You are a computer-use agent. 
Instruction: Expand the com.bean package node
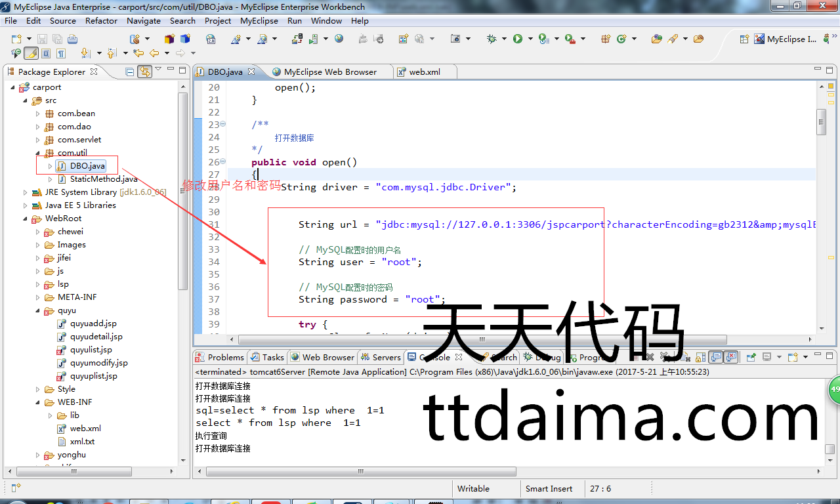(38, 114)
